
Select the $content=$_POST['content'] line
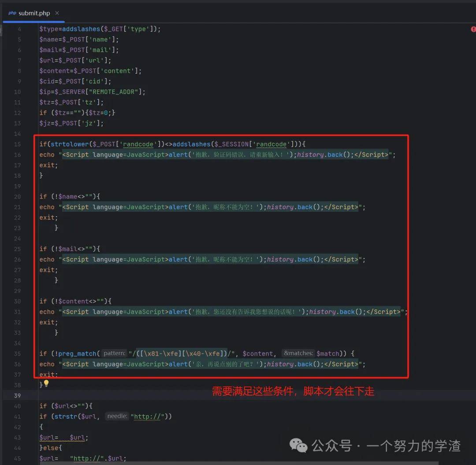(x=90, y=71)
